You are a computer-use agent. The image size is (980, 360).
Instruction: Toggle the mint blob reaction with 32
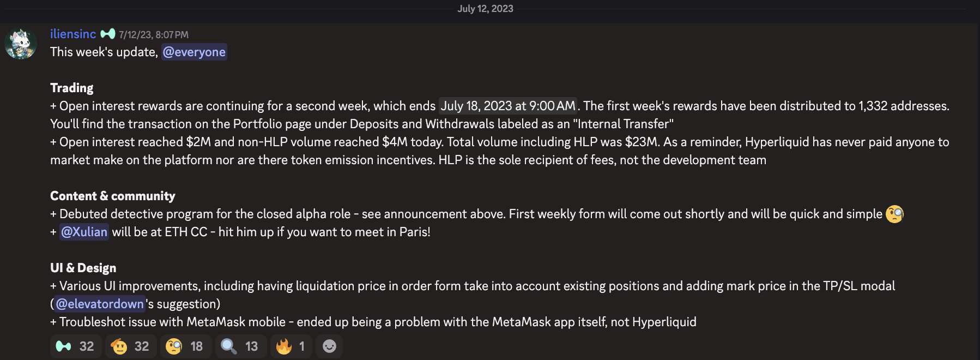click(76, 346)
